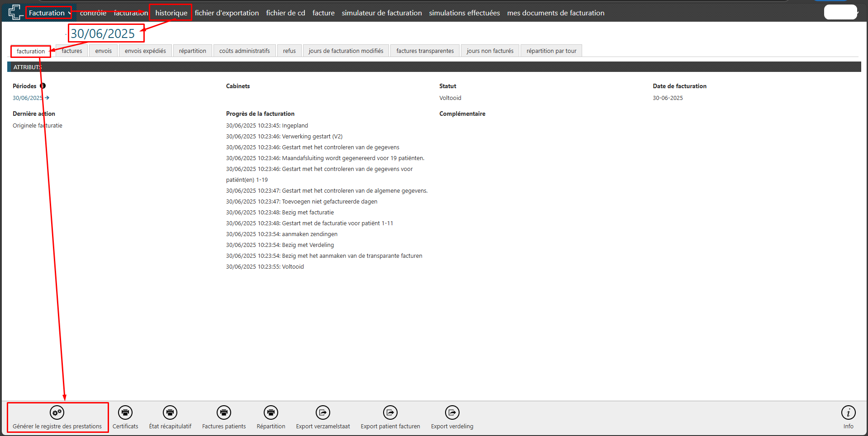Open the refus tab
Viewport: 868px width, 436px height.
(289, 51)
